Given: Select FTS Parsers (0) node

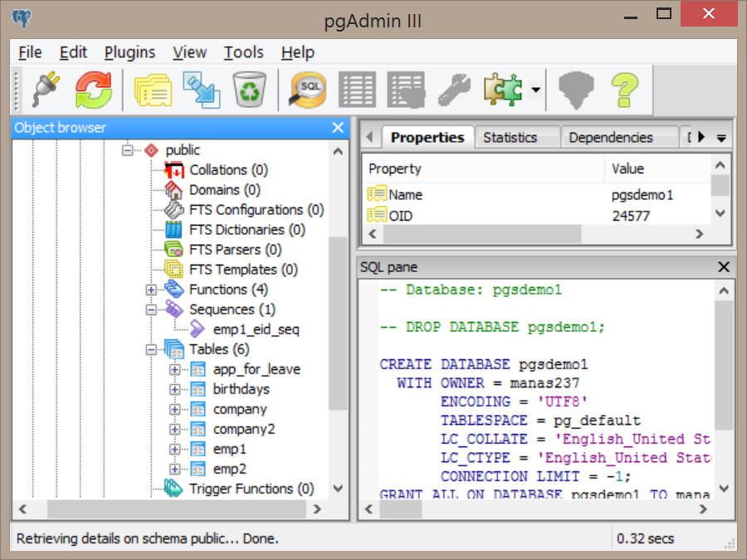Looking at the screenshot, I should (235, 250).
